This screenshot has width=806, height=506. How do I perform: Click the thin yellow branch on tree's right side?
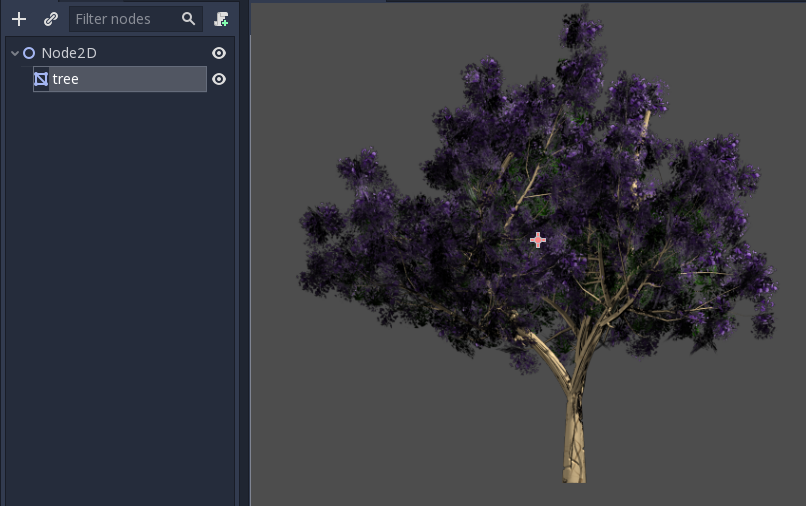pyautogui.click(x=703, y=272)
